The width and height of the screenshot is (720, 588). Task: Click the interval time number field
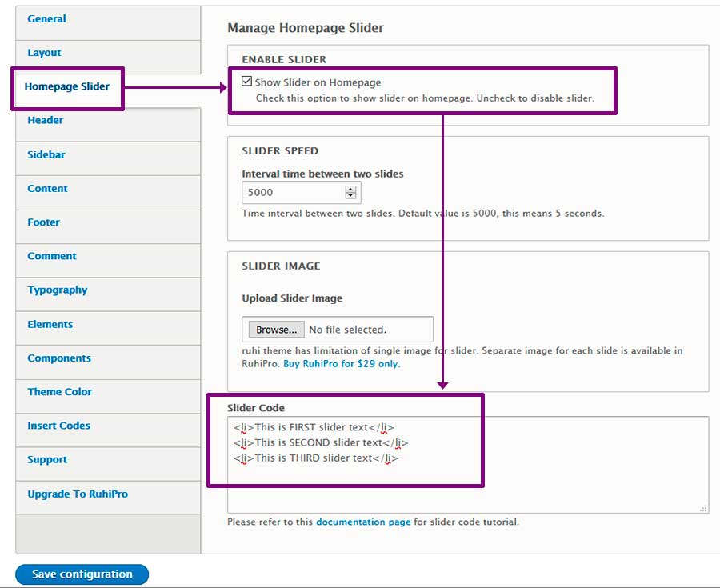coord(293,193)
